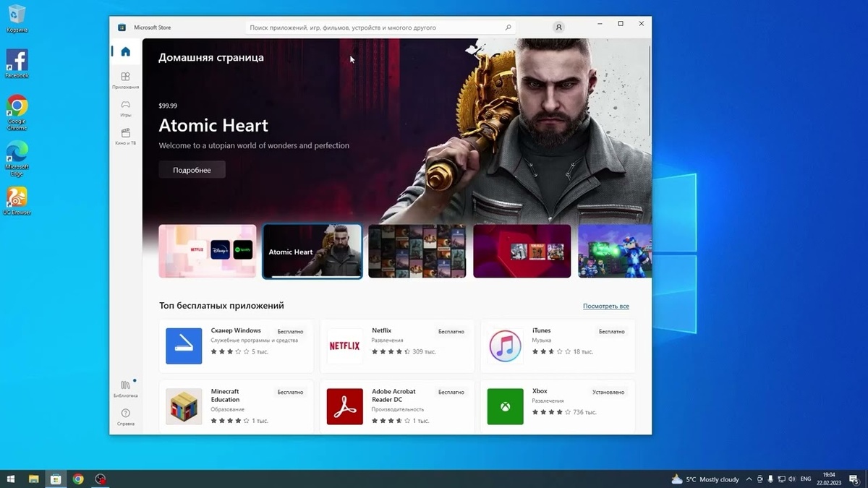Open the taskbar clock and date

pyautogui.click(x=829, y=479)
